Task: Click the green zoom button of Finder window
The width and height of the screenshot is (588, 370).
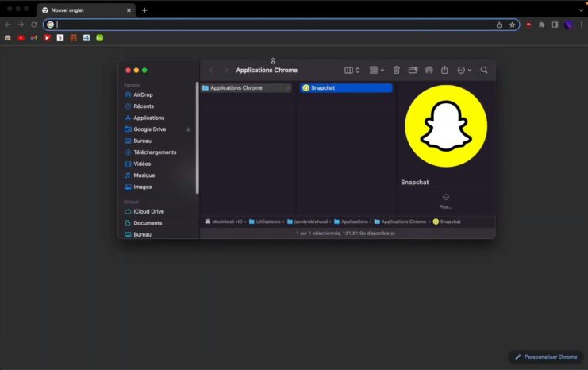Action: coord(144,70)
